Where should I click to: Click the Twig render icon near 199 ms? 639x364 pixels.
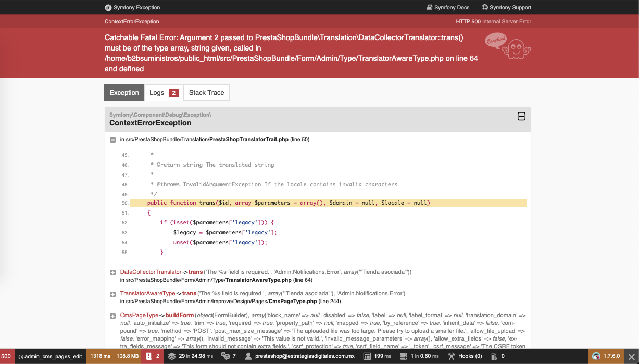367,356
